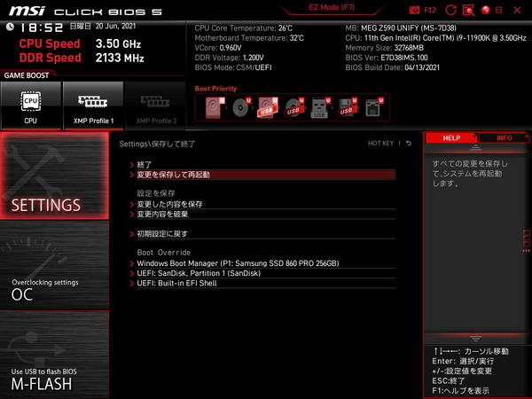Click the refresh circular arrow icon
Image resolution: width=532 pixels, height=399 pixels.
click(451, 10)
